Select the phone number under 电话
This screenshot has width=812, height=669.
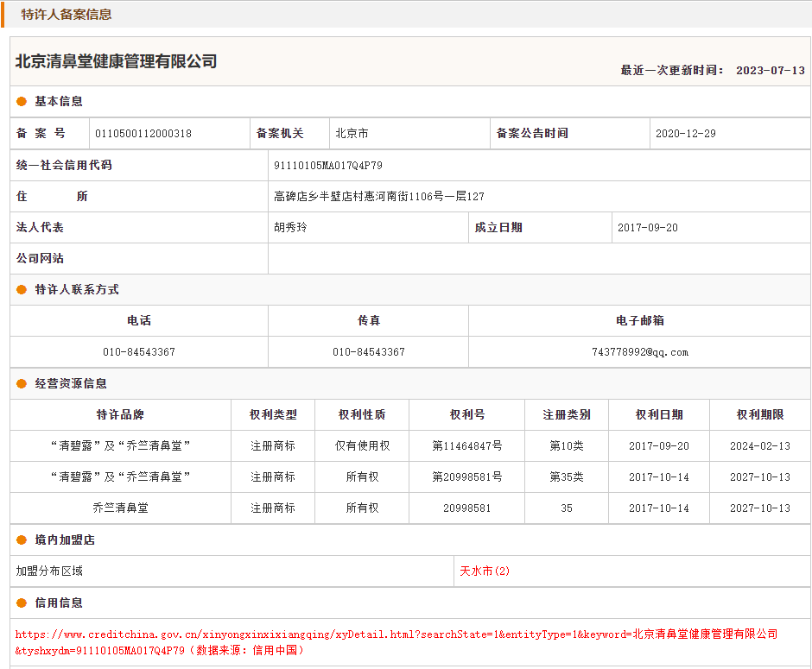click(x=139, y=352)
